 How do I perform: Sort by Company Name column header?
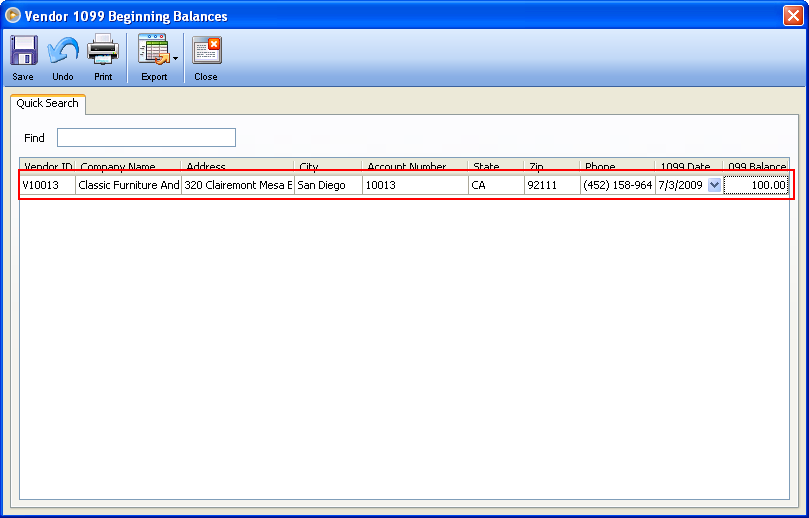tap(128, 166)
